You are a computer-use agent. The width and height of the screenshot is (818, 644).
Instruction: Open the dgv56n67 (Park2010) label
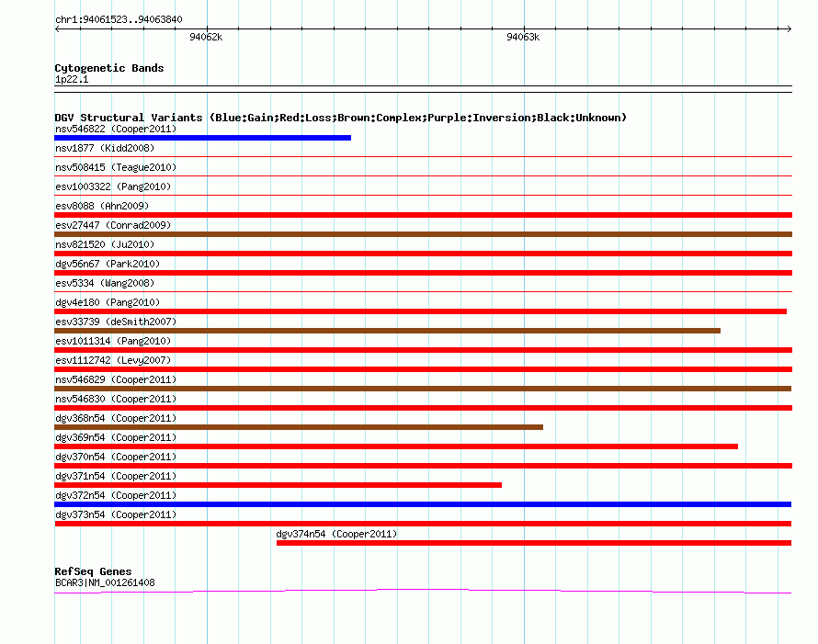pos(108,264)
